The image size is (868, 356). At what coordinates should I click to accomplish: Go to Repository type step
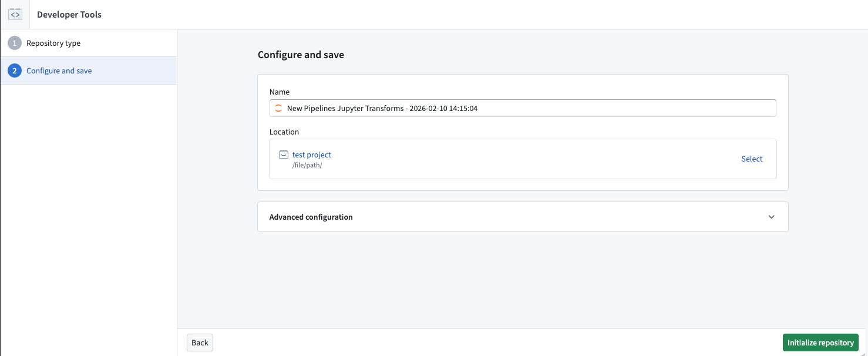89,43
